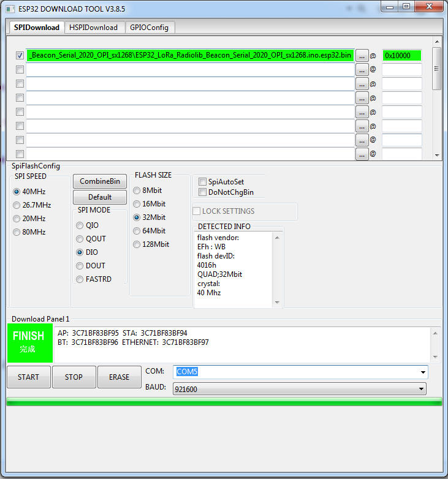Screen dimensions: 448x479
Task: Tick the checkbox beside the third file row
Action: point(20,84)
